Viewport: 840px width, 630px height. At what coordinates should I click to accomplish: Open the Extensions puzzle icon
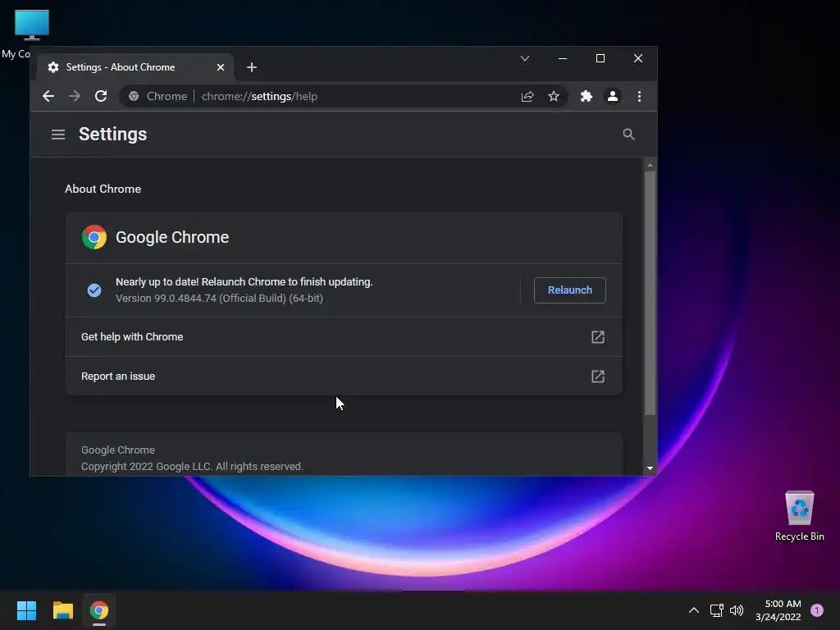point(586,97)
